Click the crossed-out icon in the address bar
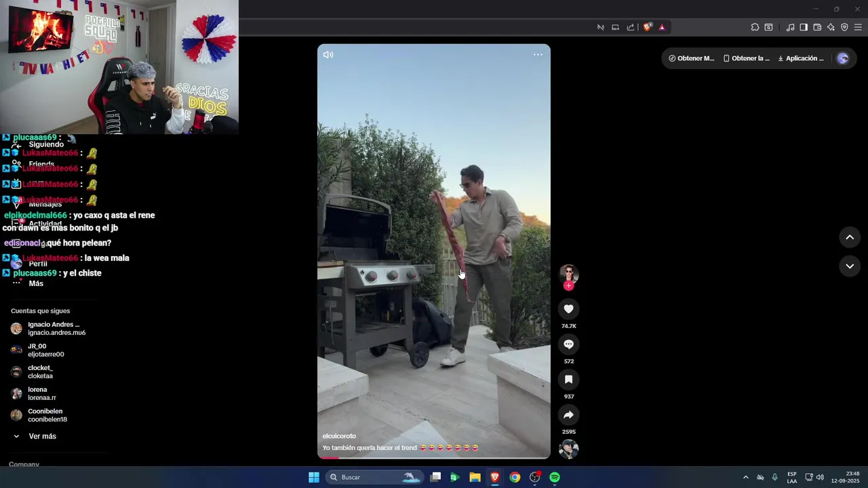The height and width of the screenshot is (488, 868). [600, 27]
